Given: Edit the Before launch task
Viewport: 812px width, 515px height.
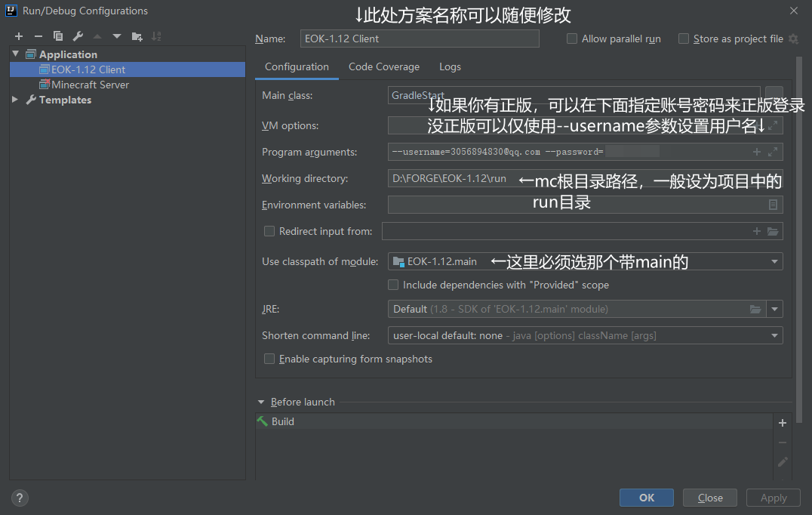Looking at the screenshot, I should coord(783,461).
